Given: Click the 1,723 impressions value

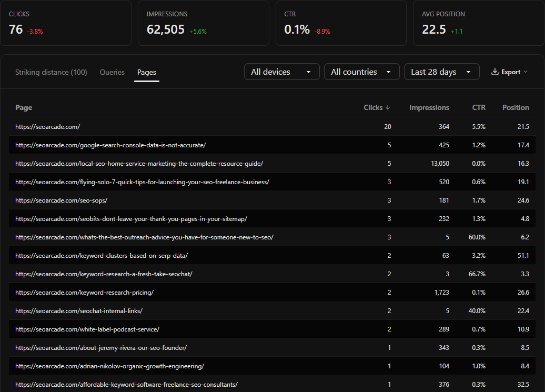Looking at the screenshot, I should click(442, 293).
